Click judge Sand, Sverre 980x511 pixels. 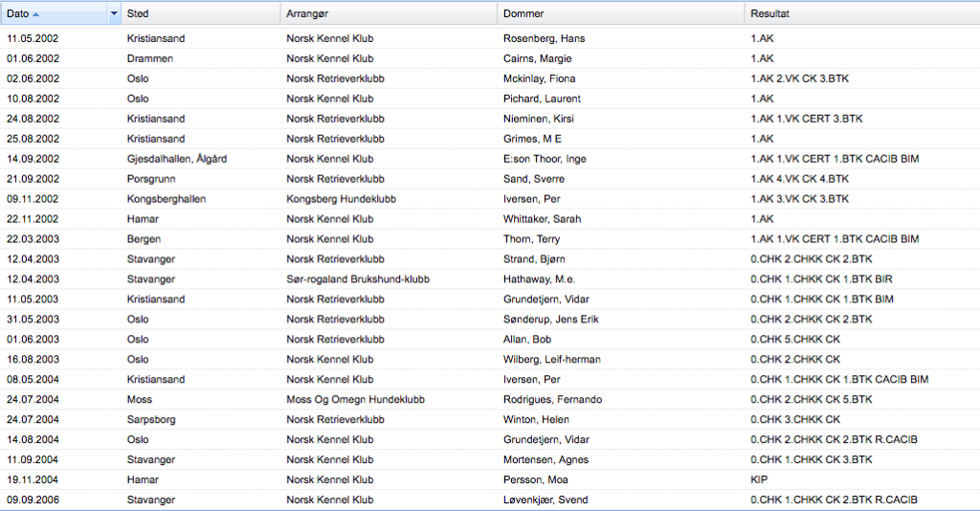pyautogui.click(x=534, y=178)
